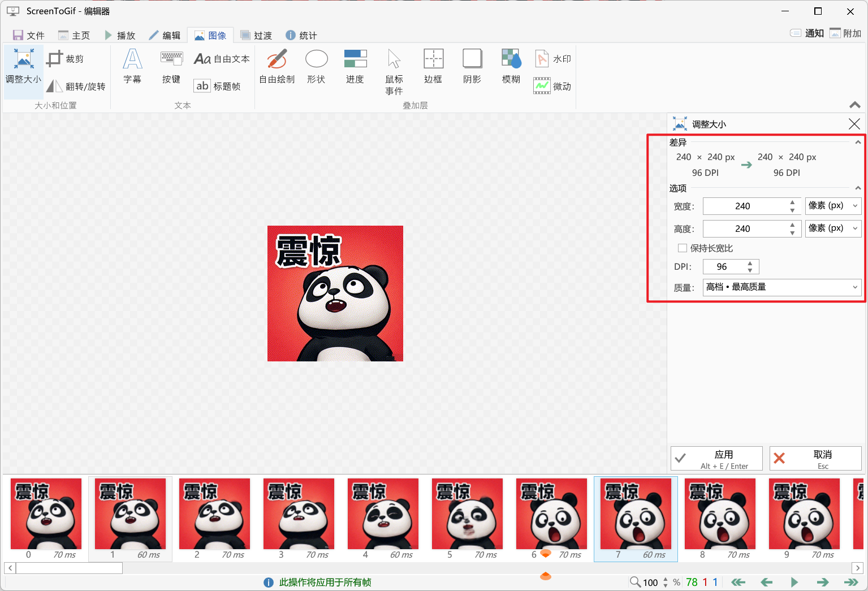868x591 pixels.
Task: Click the 应用 apply button
Action: [x=716, y=459]
